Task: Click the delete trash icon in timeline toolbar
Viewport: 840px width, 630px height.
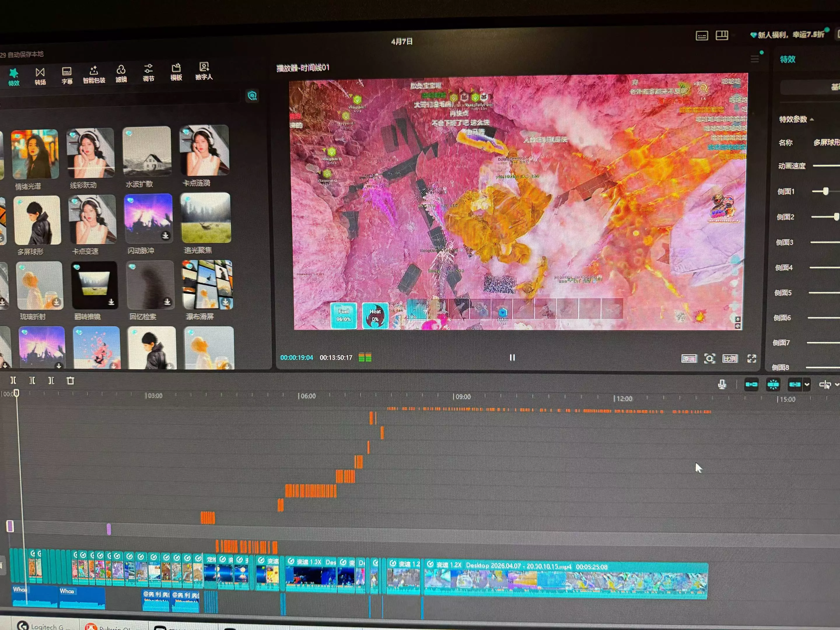Action: click(x=70, y=381)
